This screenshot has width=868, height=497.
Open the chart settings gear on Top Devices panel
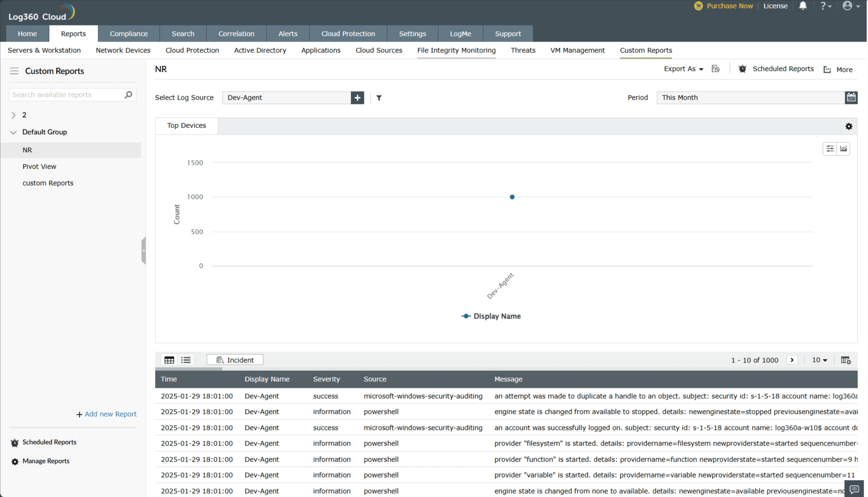849,126
